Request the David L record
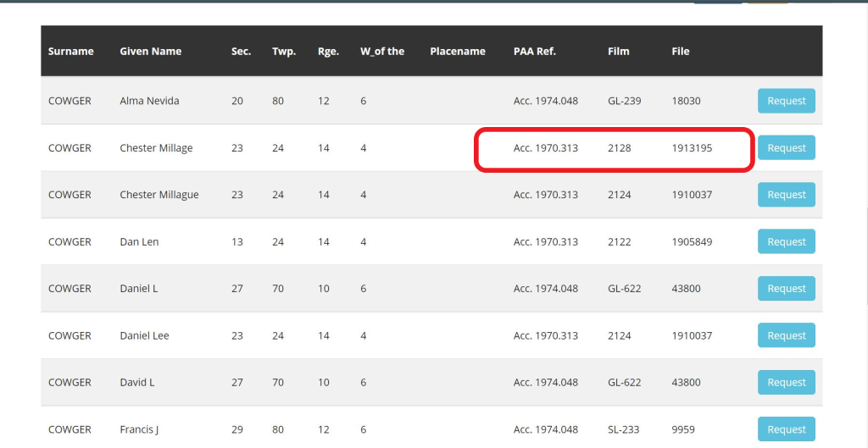Viewport: 868px width, 448px height. [786, 383]
